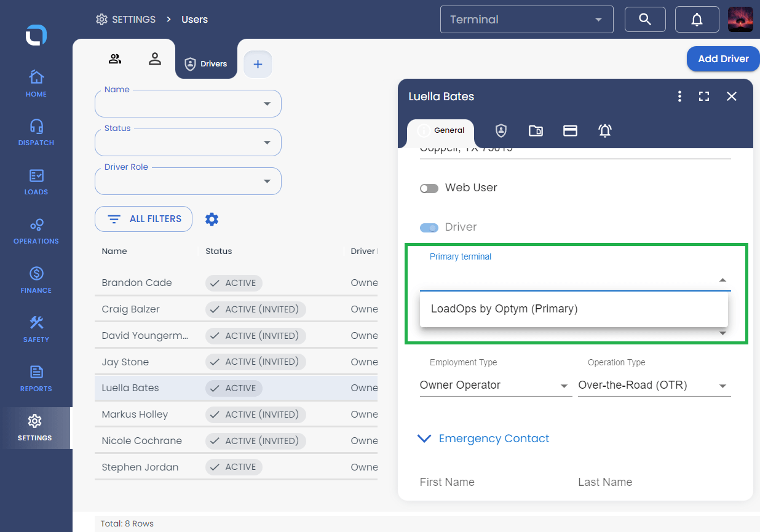
Task: Open the Dispatch section
Action: coord(36,133)
